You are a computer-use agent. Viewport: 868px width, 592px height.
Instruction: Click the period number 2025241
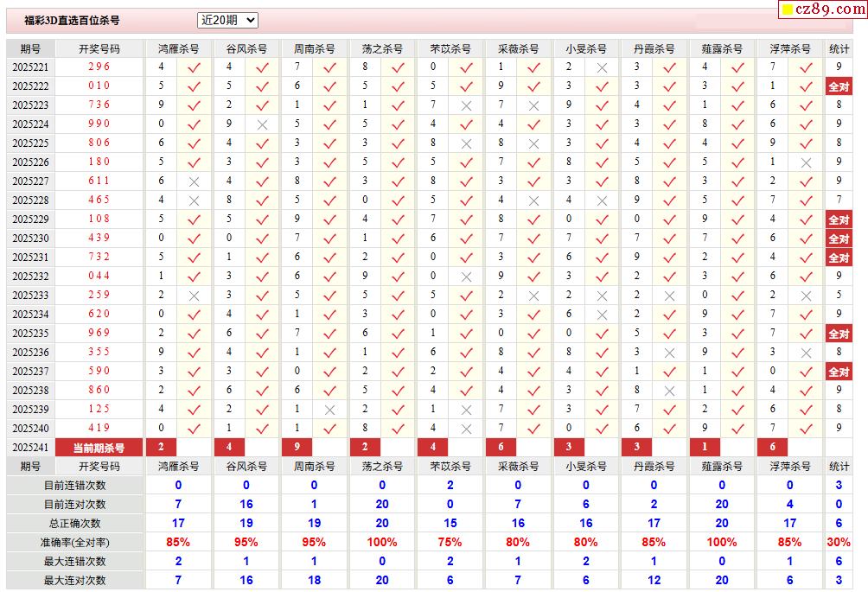click(x=30, y=448)
